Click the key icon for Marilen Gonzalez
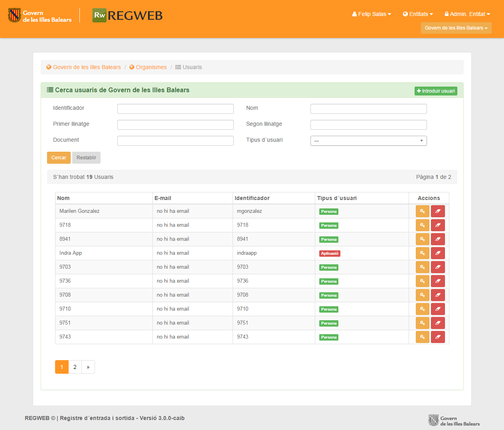The height and width of the screenshot is (430, 504). (422, 211)
